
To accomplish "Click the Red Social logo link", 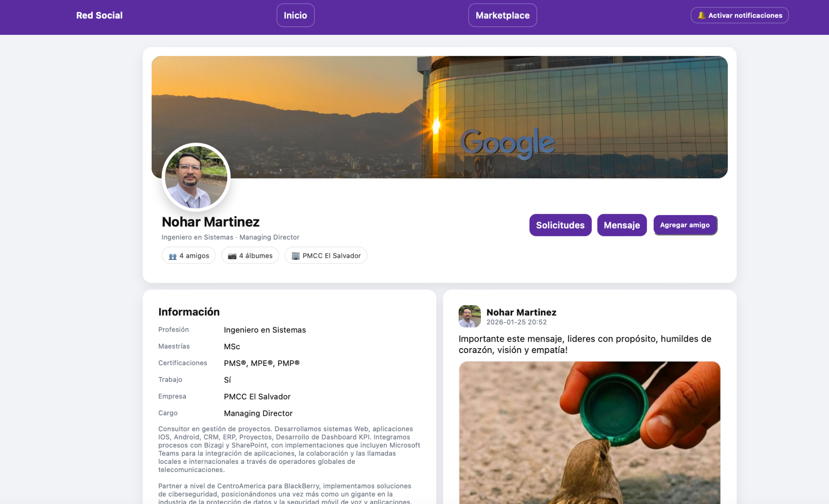I will click(x=99, y=15).
